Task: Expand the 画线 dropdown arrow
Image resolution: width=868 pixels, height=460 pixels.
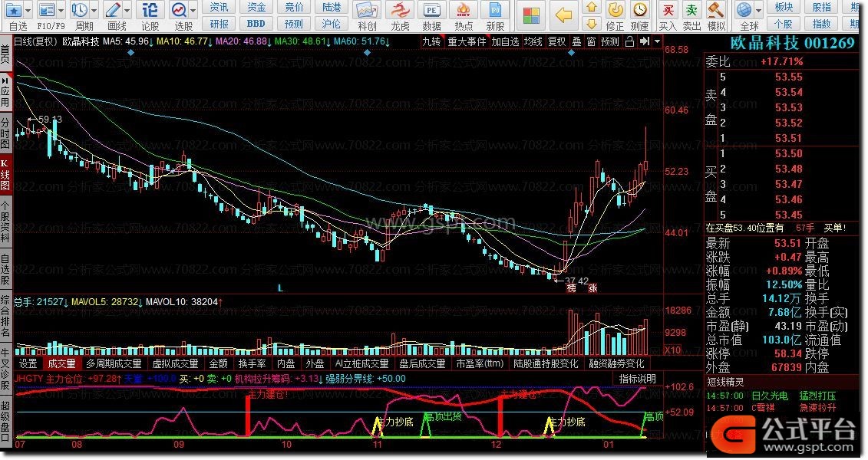Action: (127, 10)
